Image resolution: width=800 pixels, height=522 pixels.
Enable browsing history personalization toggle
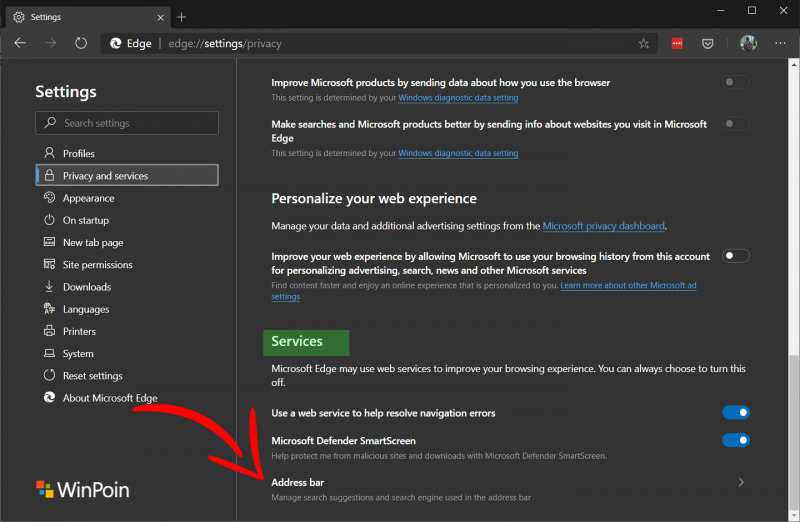pos(736,256)
